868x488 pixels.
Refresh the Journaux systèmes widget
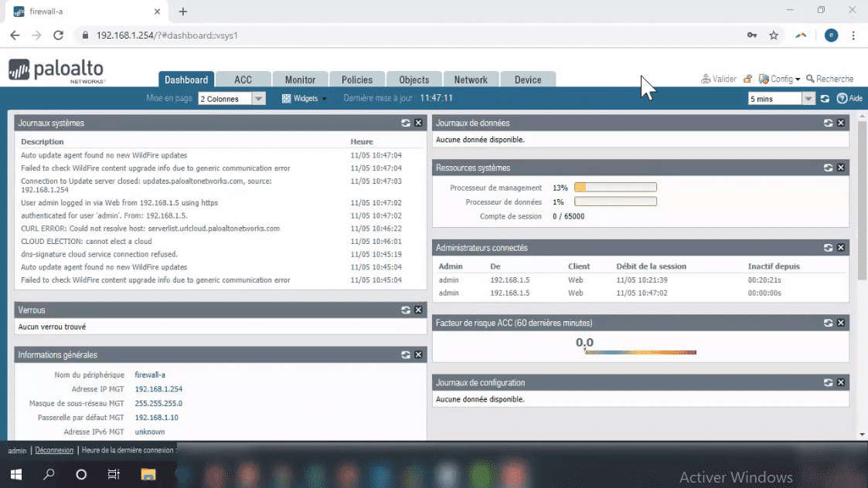405,123
